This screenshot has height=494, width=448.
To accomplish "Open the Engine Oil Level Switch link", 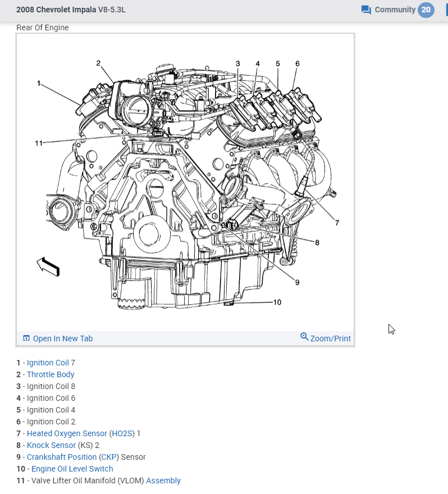I will click(72, 469).
